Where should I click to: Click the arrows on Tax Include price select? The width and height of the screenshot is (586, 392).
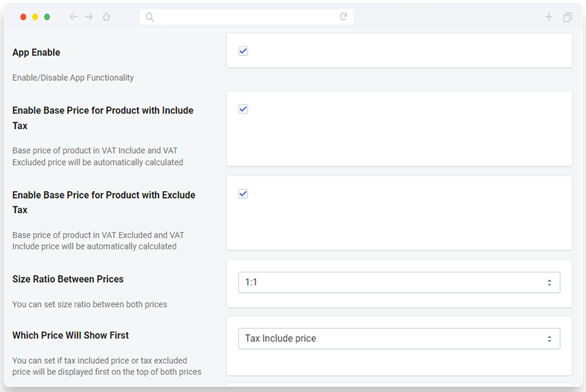point(549,339)
